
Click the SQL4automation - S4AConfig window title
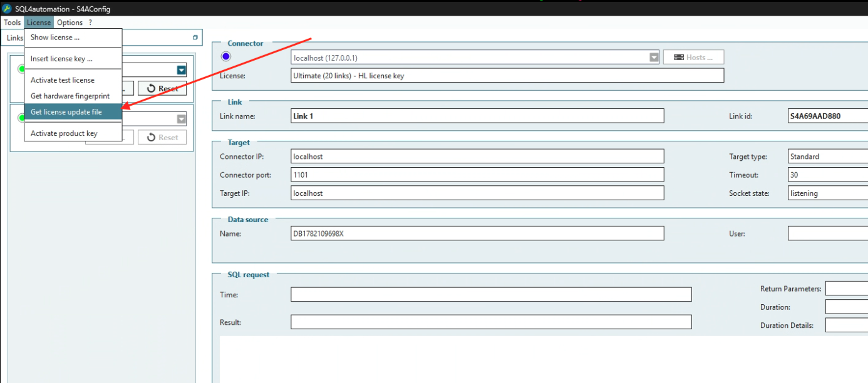[x=63, y=9]
